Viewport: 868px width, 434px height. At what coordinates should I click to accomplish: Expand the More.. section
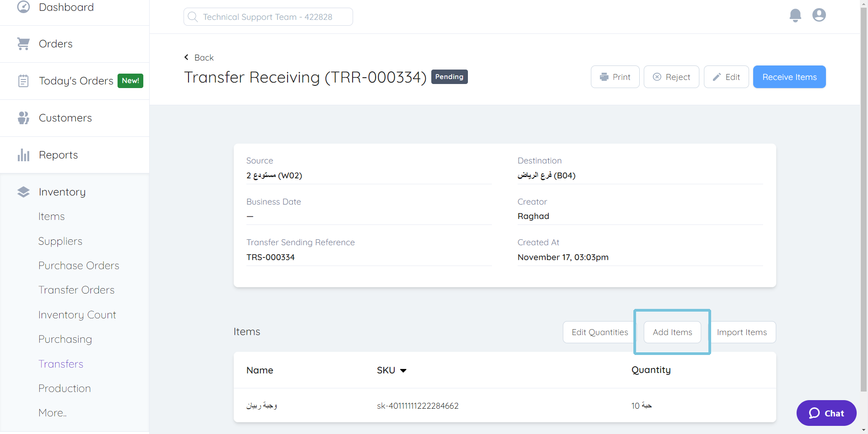pyautogui.click(x=52, y=412)
